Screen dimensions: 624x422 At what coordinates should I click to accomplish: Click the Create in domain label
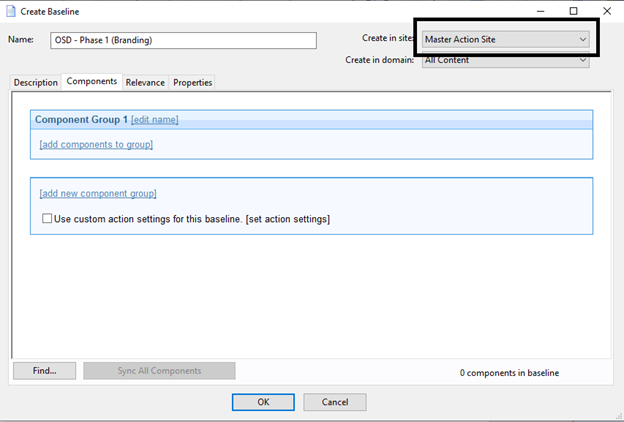pos(379,60)
